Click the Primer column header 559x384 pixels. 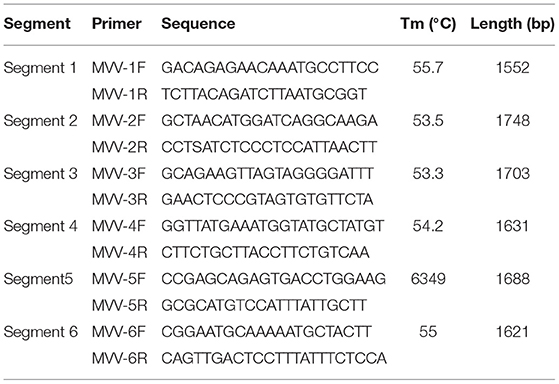pyautogui.click(x=117, y=24)
